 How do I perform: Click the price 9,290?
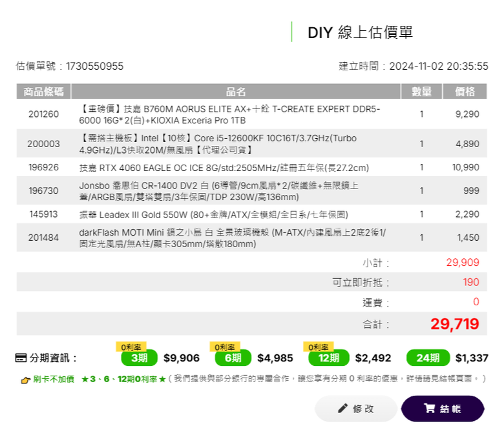(x=467, y=114)
